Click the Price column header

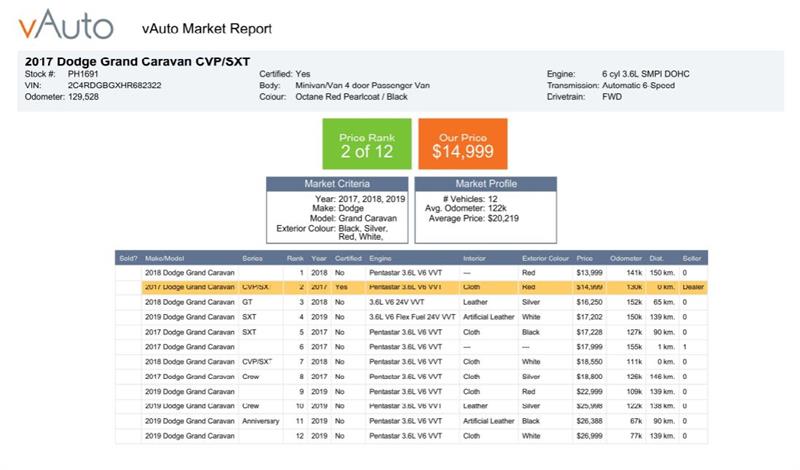click(x=584, y=258)
